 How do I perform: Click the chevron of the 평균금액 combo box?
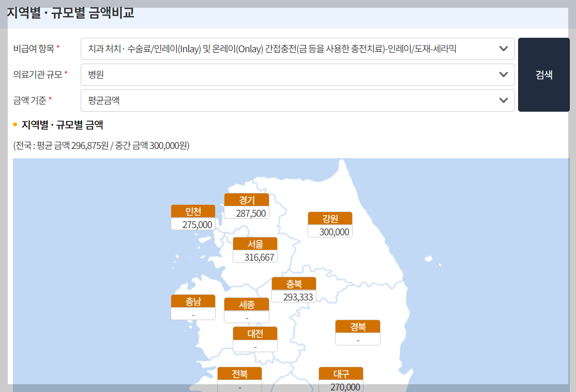click(x=504, y=99)
